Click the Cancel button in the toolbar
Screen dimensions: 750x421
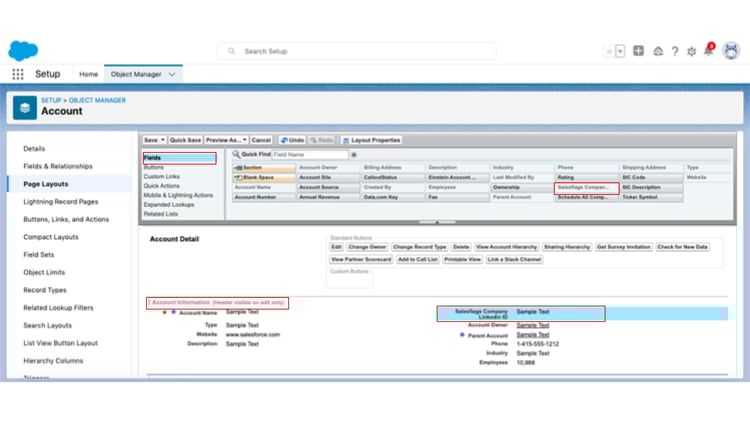coord(261,140)
